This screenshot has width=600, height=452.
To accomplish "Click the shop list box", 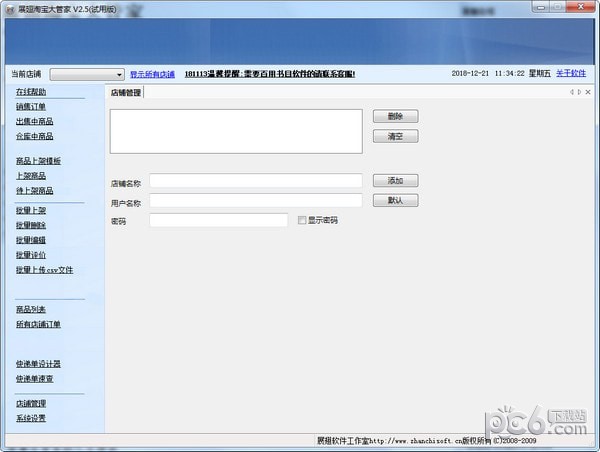I will click(x=236, y=132).
